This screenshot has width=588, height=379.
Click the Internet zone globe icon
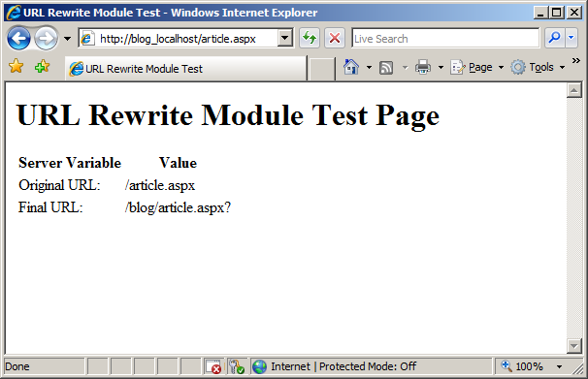(x=259, y=366)
